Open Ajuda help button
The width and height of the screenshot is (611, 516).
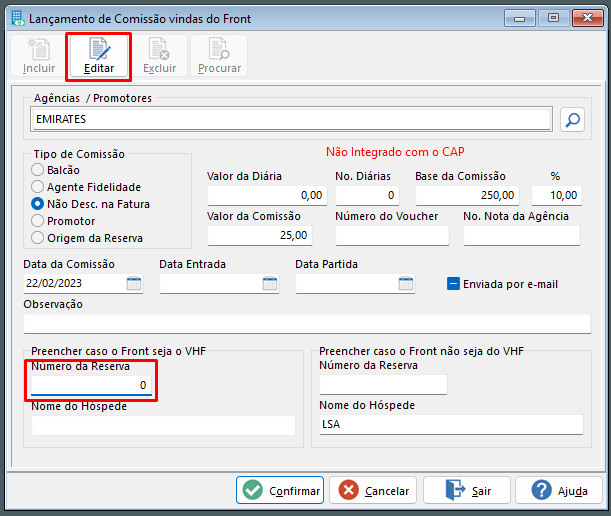pos(559,490)
